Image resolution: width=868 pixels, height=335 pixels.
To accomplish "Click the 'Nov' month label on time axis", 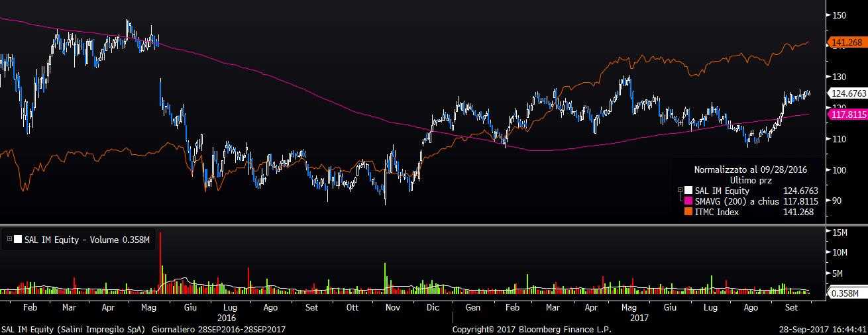I will [393, 308].
